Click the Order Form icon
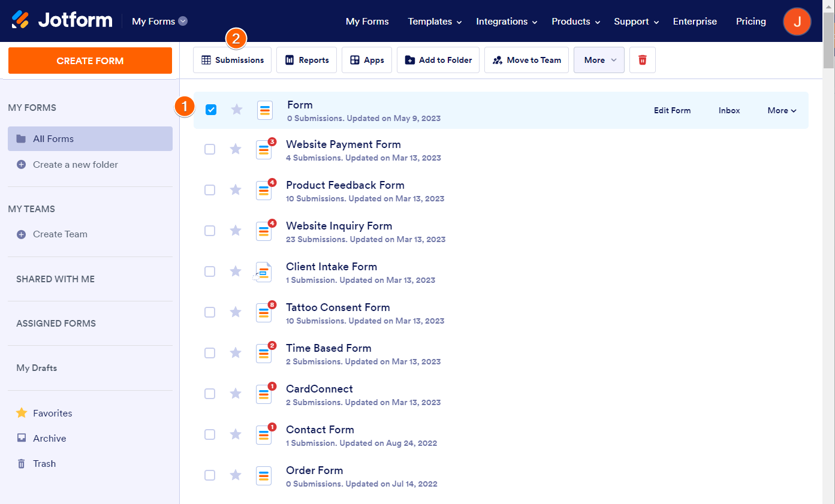Screen dimensions: 835x504 coord(264,476)
